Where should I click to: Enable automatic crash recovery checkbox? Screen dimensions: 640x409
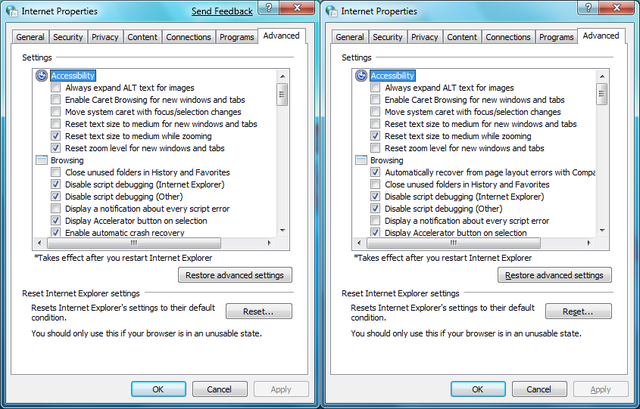tap(55, 232)
